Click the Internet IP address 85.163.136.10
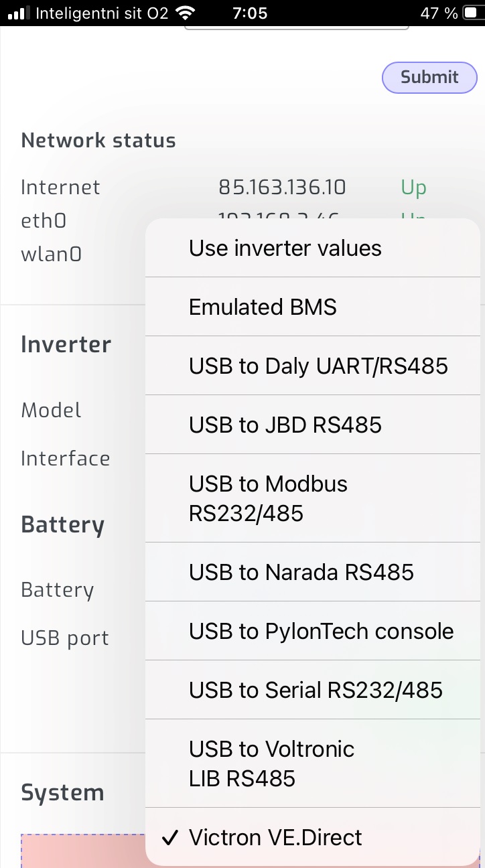This screenshot has height=868, width=485. tap(282, 188)
